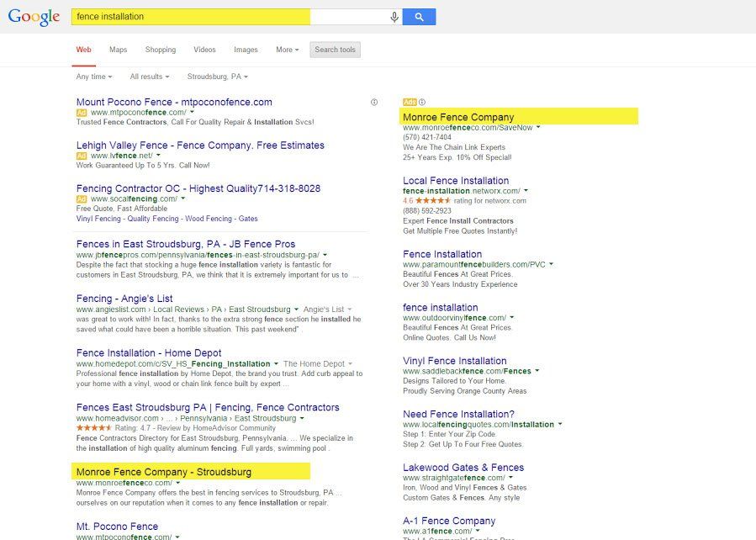Expand arrow next to monroefenceco.com/SaveNow URL
The height and width of the screenshot is (540, 756).
[x=538, y=128]
